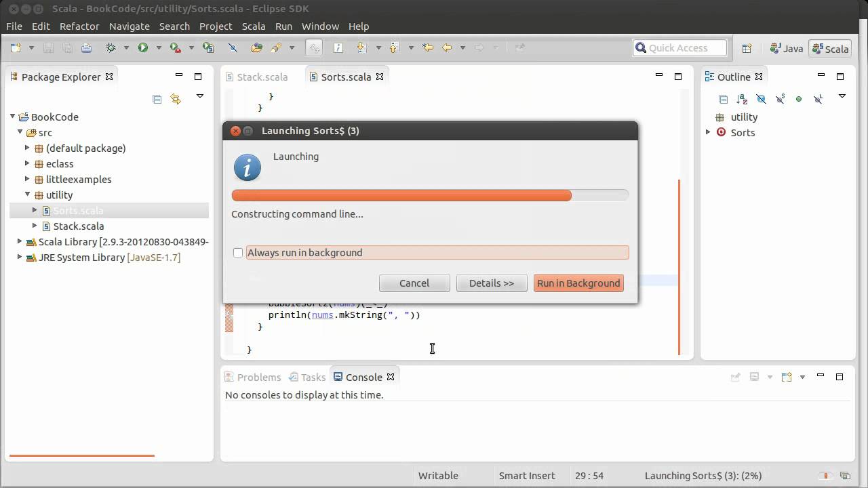The image size is (868, 488).
Task: Switch to the Java perspective
Action: 787,48
